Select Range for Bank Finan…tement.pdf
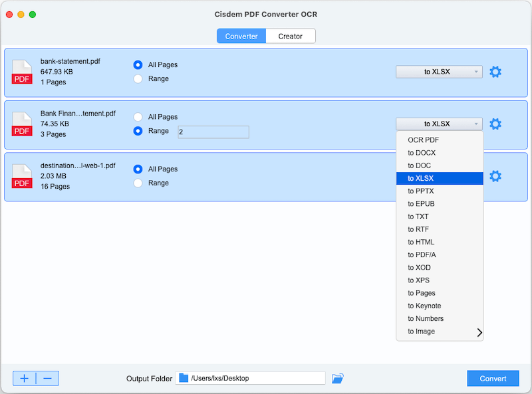Viewport: 532px width, 394px height. point(138,131)
